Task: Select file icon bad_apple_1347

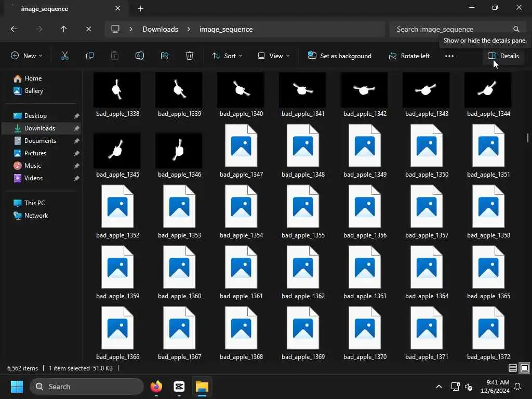Action: point(241,146)
